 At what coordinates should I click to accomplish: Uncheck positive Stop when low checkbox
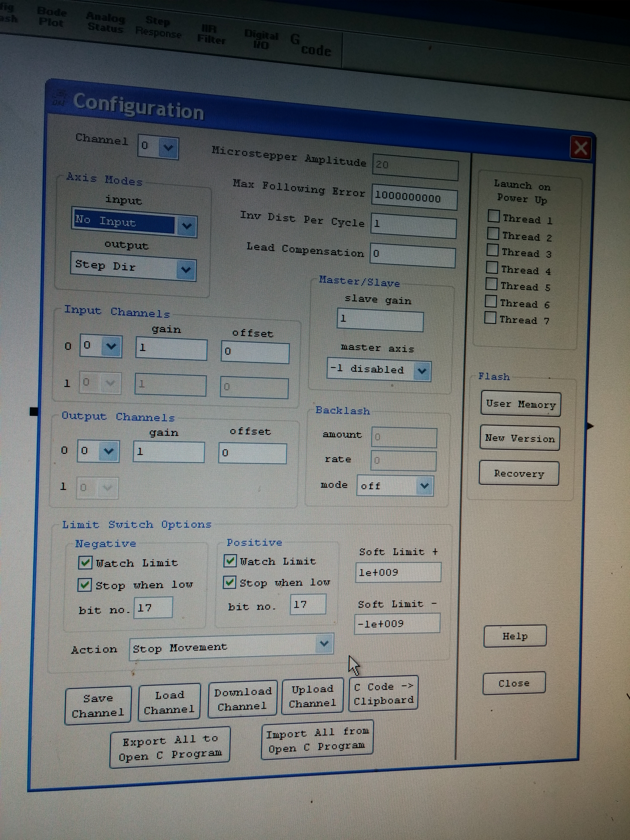229,582
